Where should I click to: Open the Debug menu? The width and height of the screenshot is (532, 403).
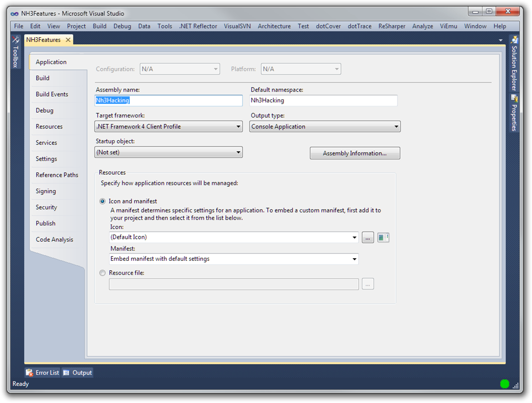[122, 26]
